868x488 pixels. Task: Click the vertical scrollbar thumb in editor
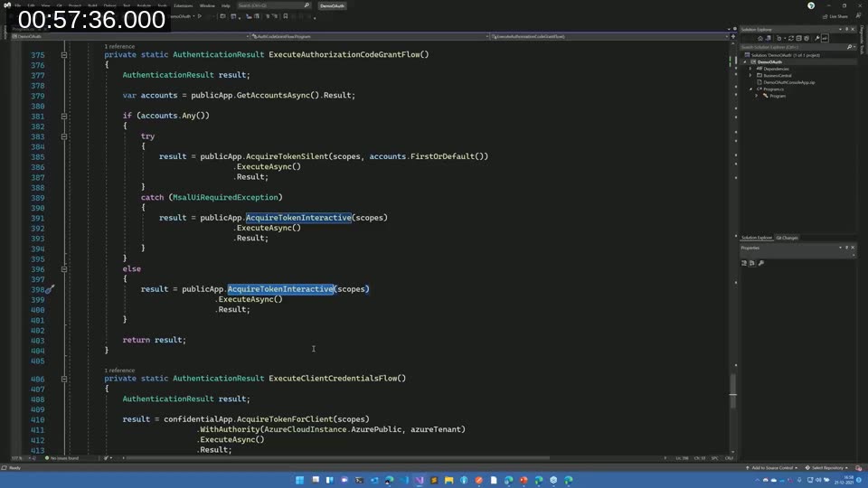733,391
